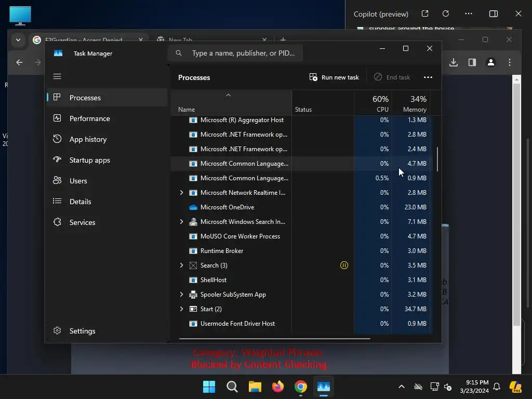The width and height of the screenshot is (532, 399).
Task: Click Run new task button
Action: 334,77
